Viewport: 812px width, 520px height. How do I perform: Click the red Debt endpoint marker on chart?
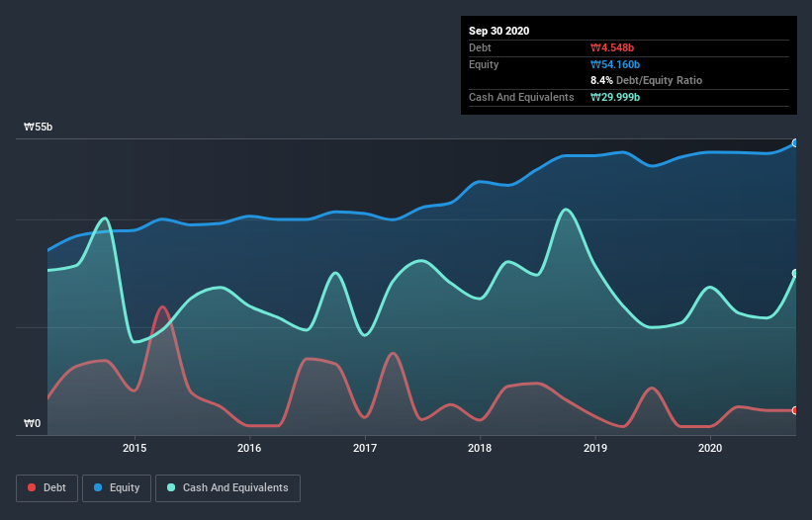(795, 410)
